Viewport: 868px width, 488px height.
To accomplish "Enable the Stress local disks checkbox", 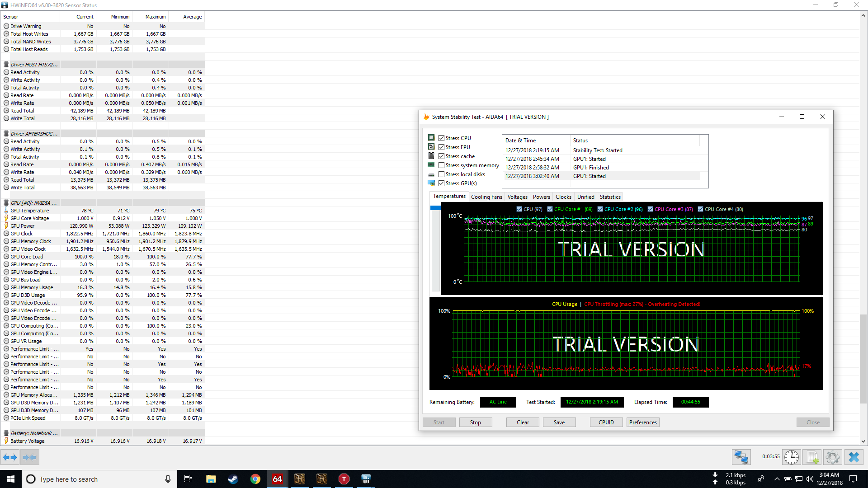I will [441, 174].
